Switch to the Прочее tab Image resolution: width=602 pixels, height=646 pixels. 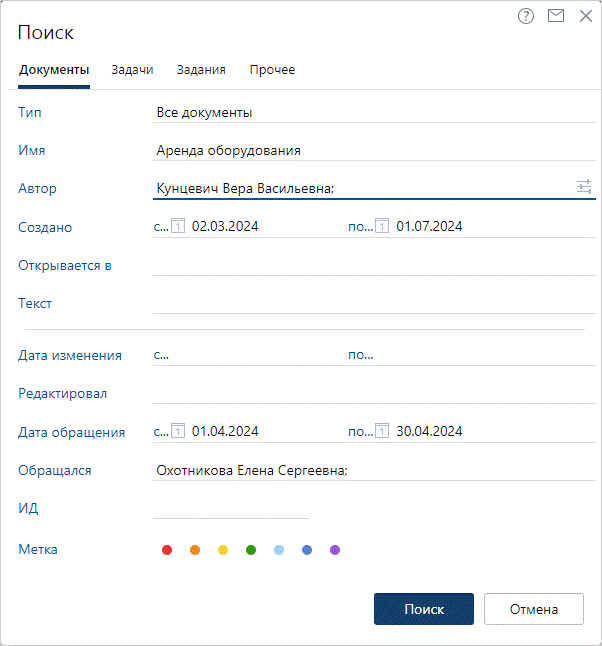272,70
